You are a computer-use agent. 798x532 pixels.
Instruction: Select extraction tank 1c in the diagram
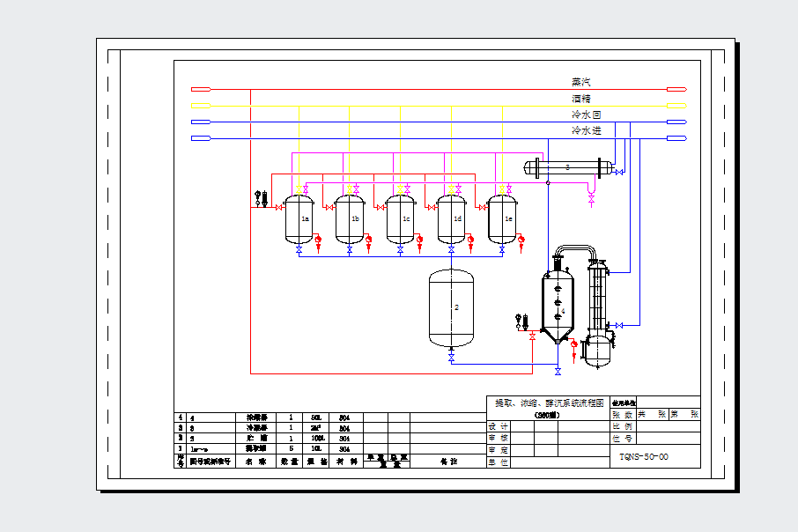[401, 218]
